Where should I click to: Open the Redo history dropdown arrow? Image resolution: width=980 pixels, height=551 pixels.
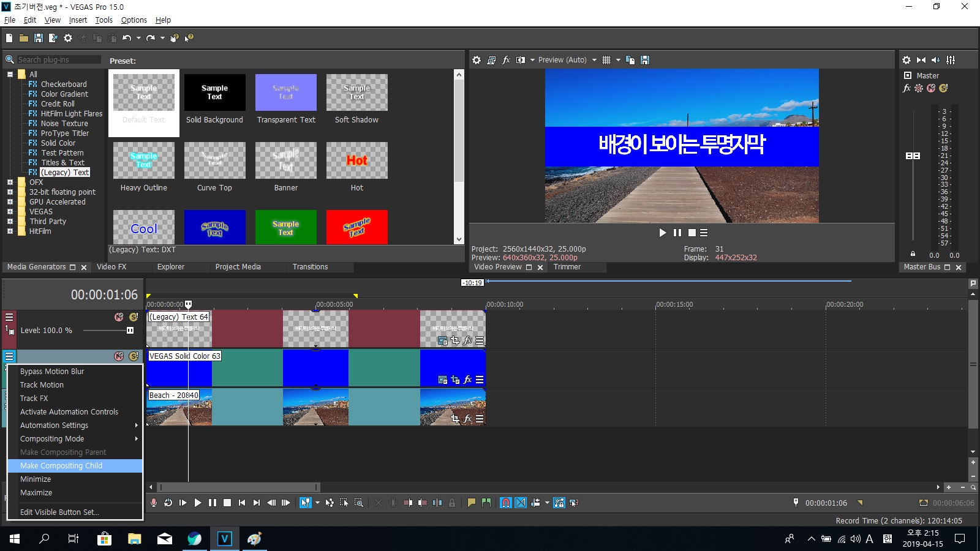(162, 38)
